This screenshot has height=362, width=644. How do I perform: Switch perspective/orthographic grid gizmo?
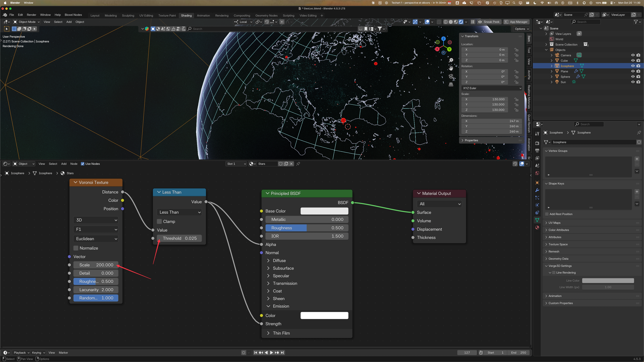[x=451, y=84]
